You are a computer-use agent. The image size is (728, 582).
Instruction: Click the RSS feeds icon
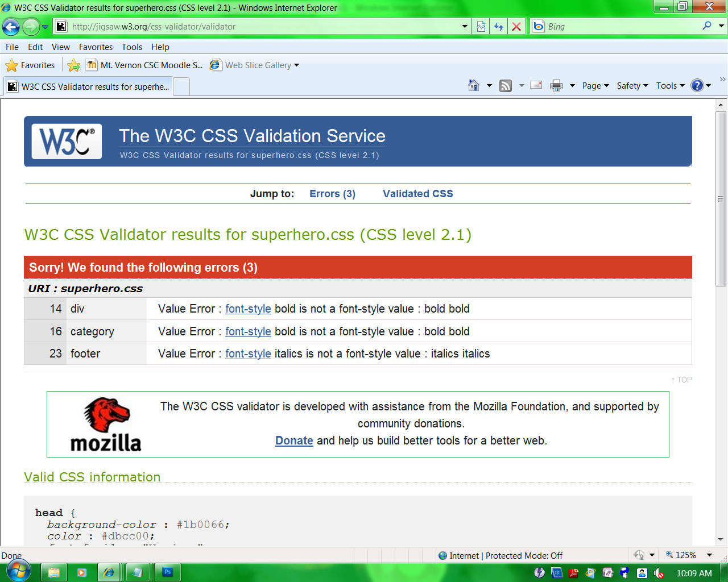[x=506, y=86]
